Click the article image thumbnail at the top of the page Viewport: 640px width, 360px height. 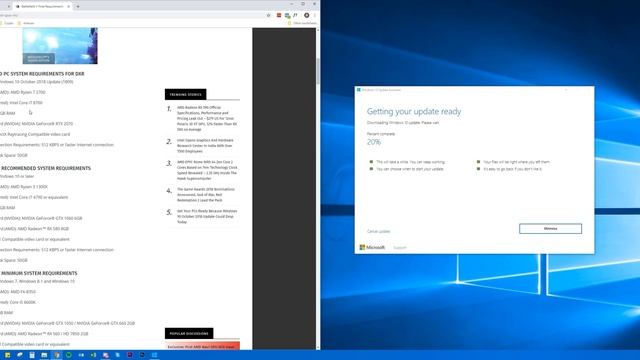coord(60,46)
